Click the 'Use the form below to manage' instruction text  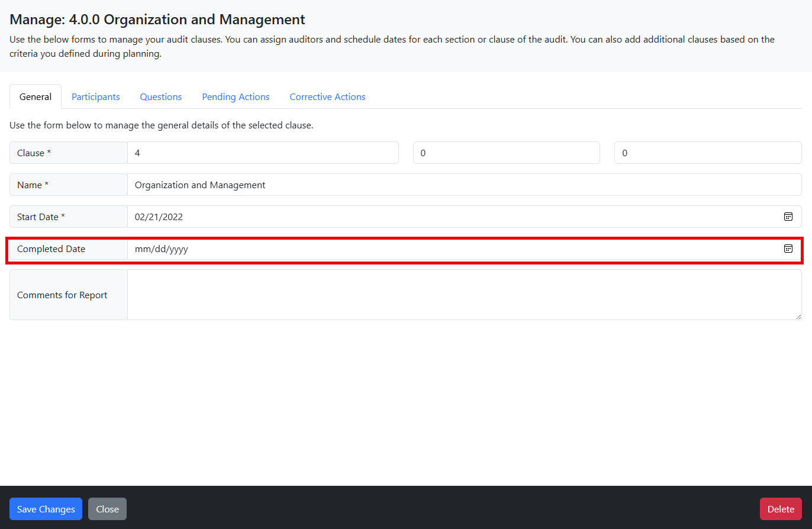click(x=161, y=125)
